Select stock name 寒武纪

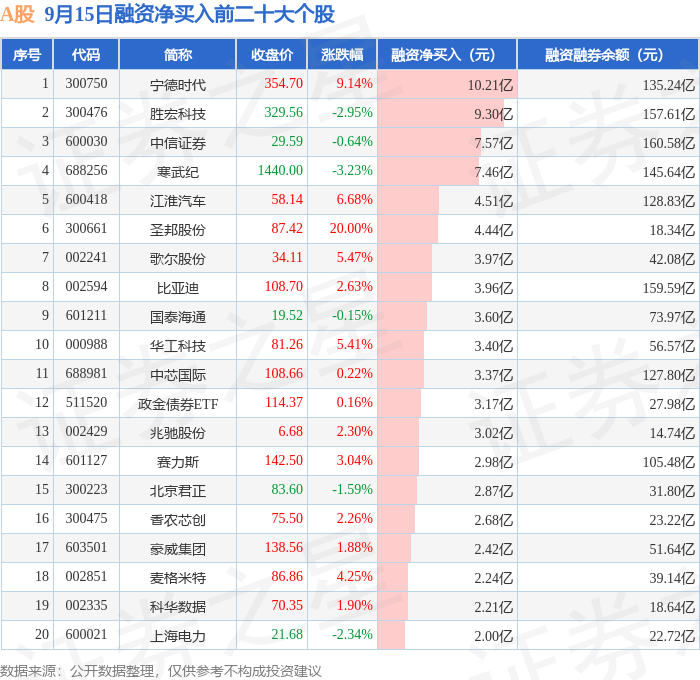click(178, 172)
